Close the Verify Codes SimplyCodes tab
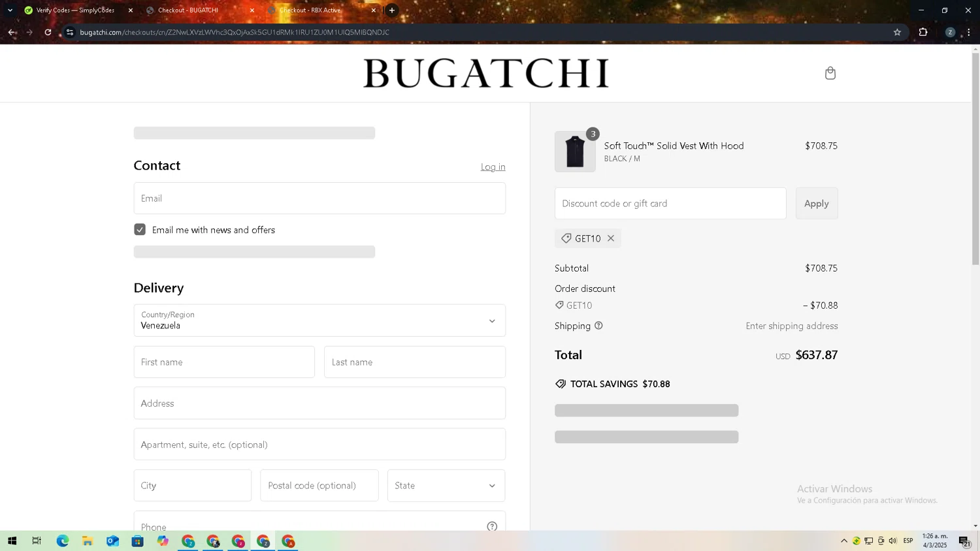 [131, 10]
